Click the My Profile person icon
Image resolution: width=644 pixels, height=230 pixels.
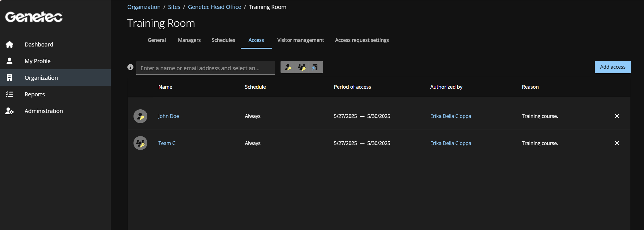tap(10, 61)
